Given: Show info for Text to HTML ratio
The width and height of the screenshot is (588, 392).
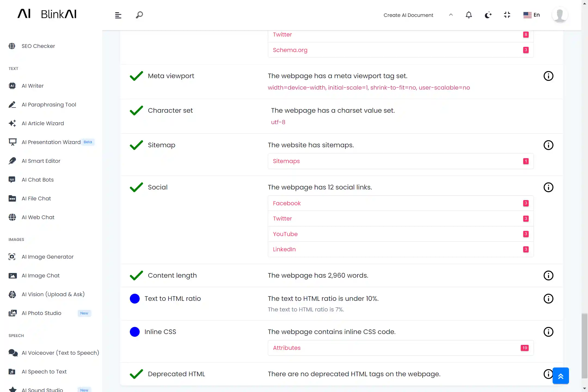Looking at the screenshot, I should (x=548, y=299).
